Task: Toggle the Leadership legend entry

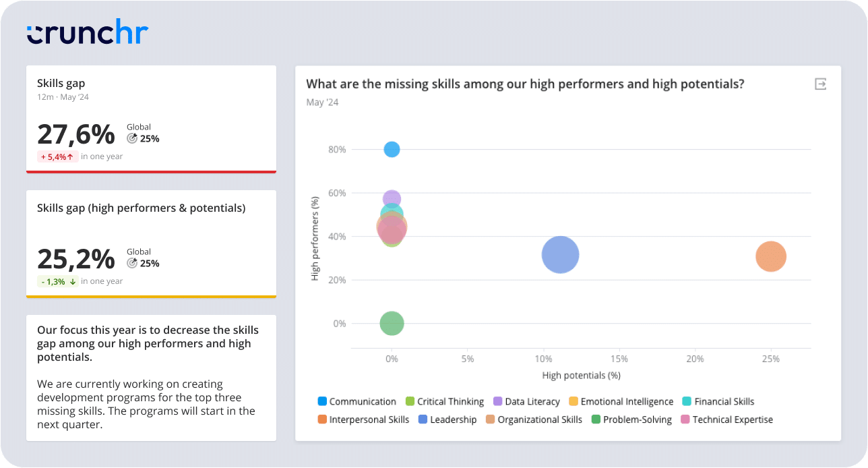Action: (423, 419)
